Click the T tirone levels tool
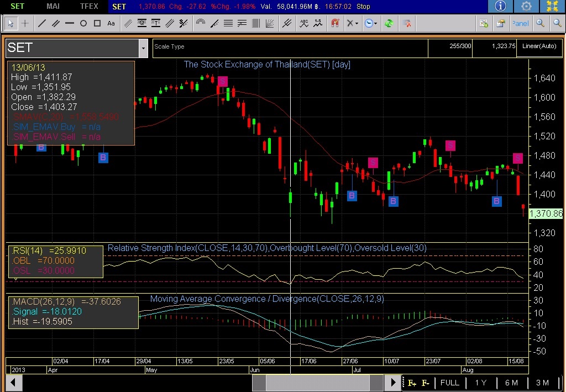The width and height of the screenshot is (566, 392). pyautogui.click(x=155, y=23)
